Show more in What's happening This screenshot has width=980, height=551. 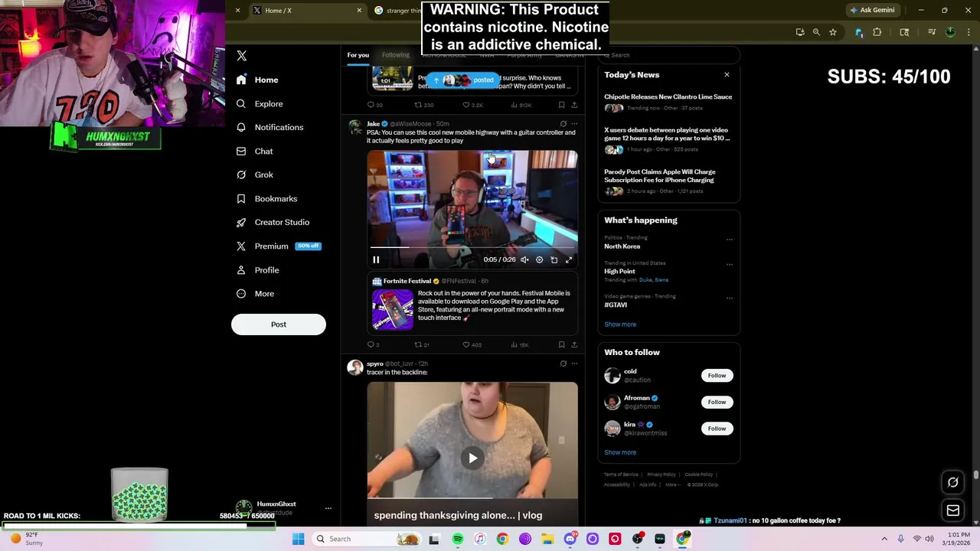pos(620,324)
